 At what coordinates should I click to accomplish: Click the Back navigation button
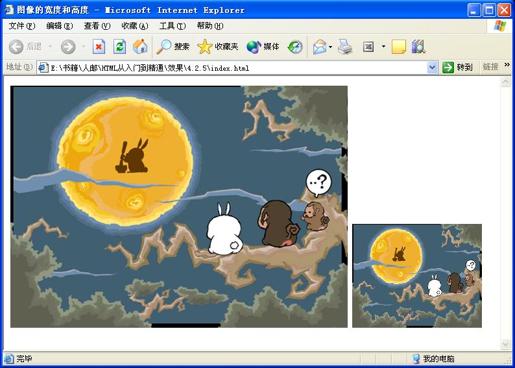[25, 47]
